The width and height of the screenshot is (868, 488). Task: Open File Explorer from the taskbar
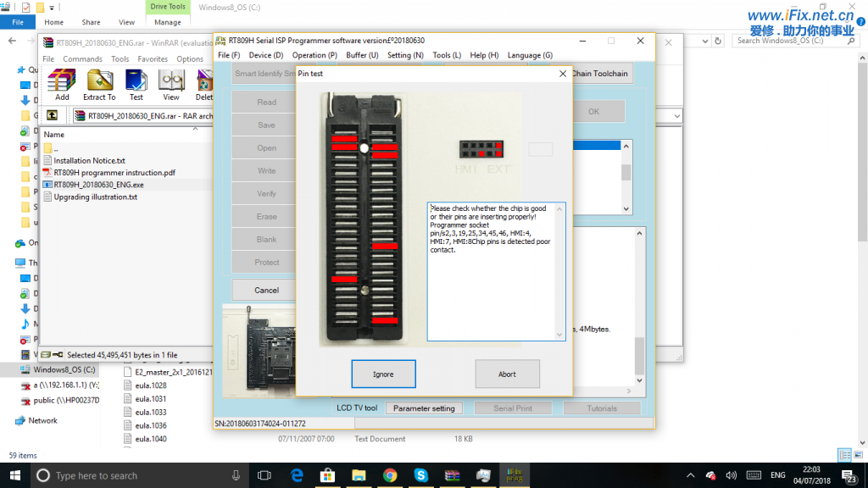click(359, 475)
